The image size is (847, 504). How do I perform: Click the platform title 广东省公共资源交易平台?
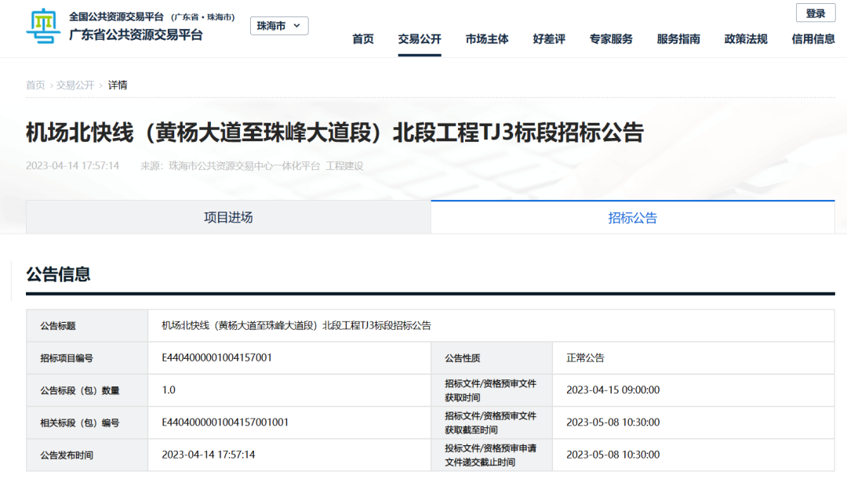click(x=136, y=35)
